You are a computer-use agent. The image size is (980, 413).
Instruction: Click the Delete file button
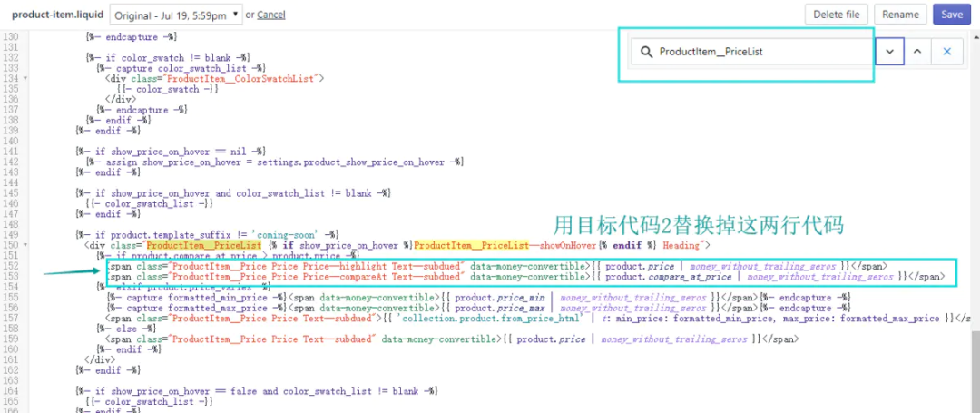[837, 15]
